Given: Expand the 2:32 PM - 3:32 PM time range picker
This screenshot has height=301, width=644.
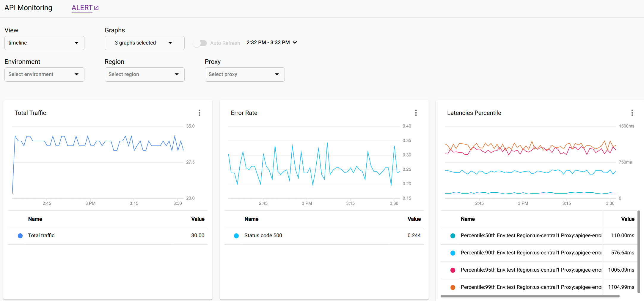Looking at the screenshot, I should point(271,42).
